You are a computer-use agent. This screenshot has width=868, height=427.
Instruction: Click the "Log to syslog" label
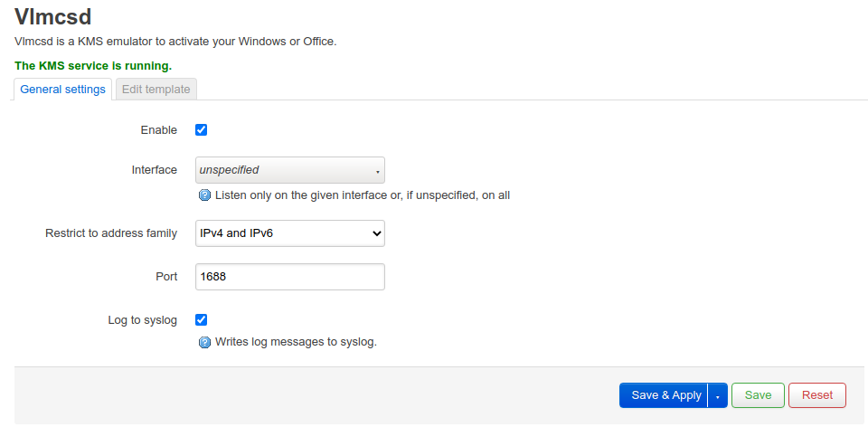[x=143, y=320]
